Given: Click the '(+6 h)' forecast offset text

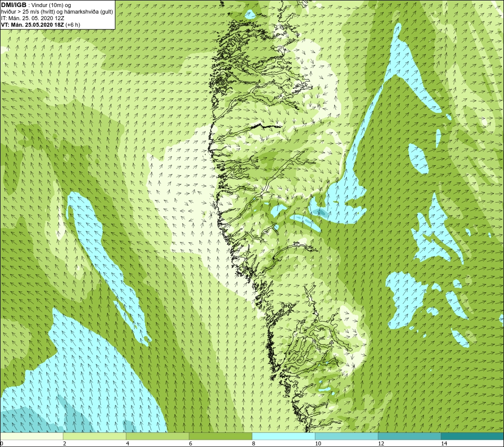Looking at the screenshot, I should 73,25.
